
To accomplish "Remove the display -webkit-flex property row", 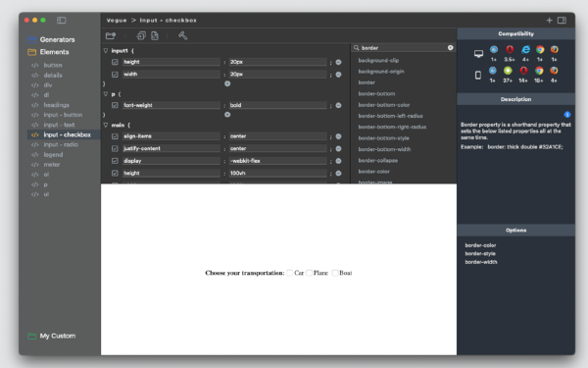I will (338, 161).
